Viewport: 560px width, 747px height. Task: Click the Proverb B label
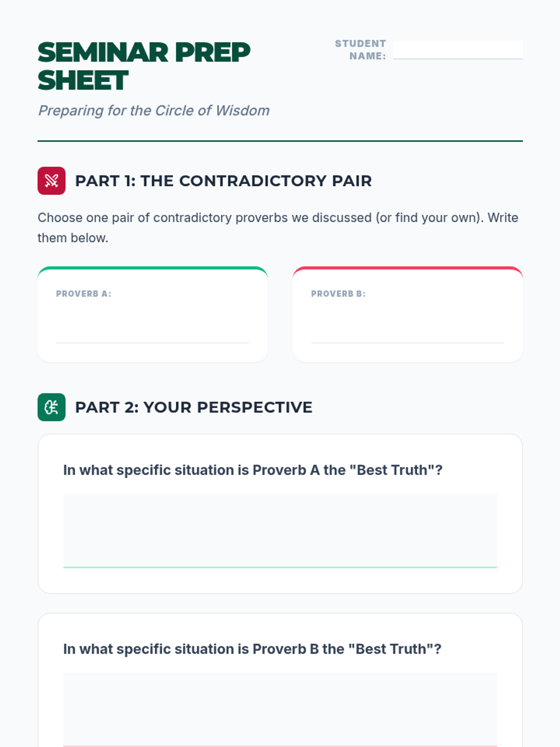click(338, 294)
